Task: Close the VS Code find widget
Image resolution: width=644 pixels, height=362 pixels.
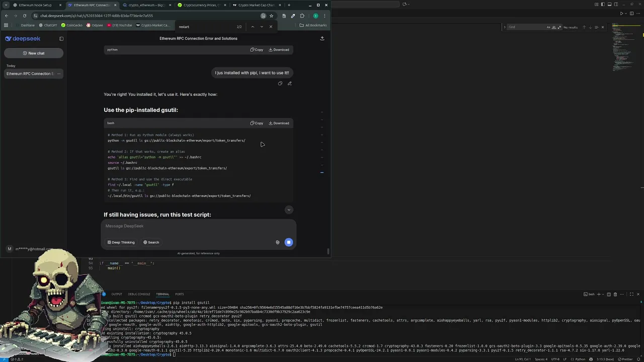Action: click(x=603, y=27)
